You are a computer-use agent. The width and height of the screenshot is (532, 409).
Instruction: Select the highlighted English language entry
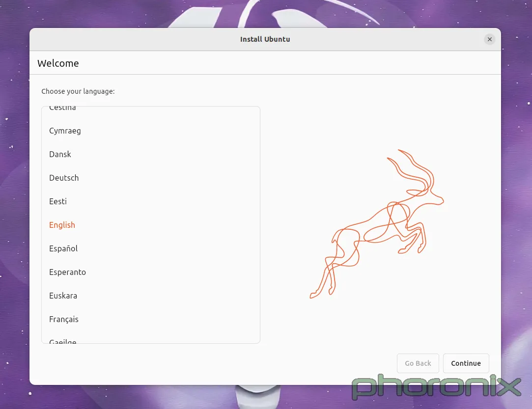151,225
